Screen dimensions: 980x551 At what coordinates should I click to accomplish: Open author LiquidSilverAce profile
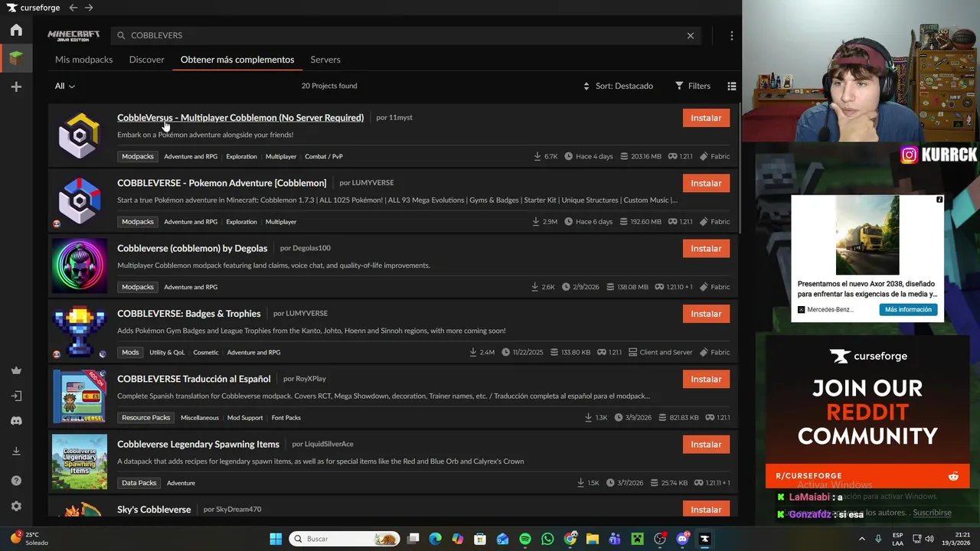pyautogui.click(x=328, y=444)
